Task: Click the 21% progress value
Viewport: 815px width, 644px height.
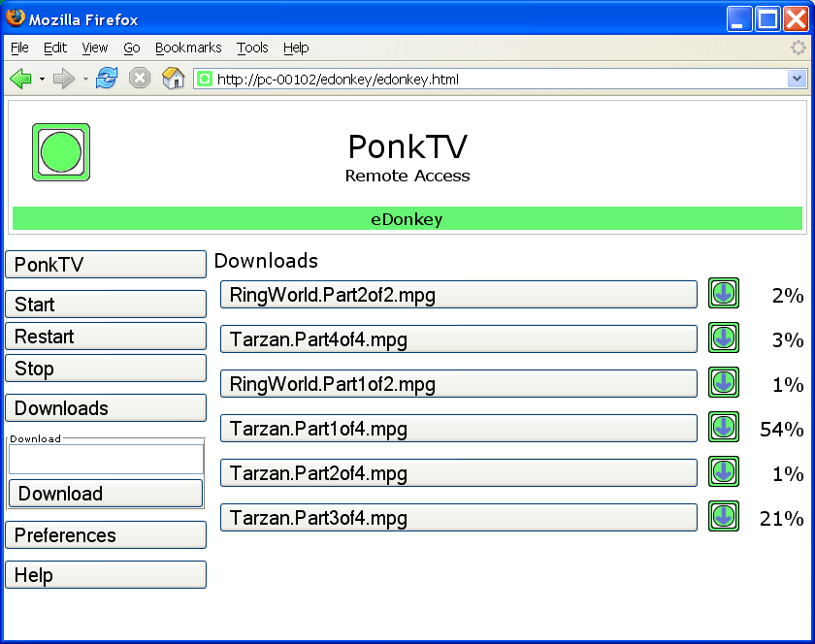Action: point(782,519)
